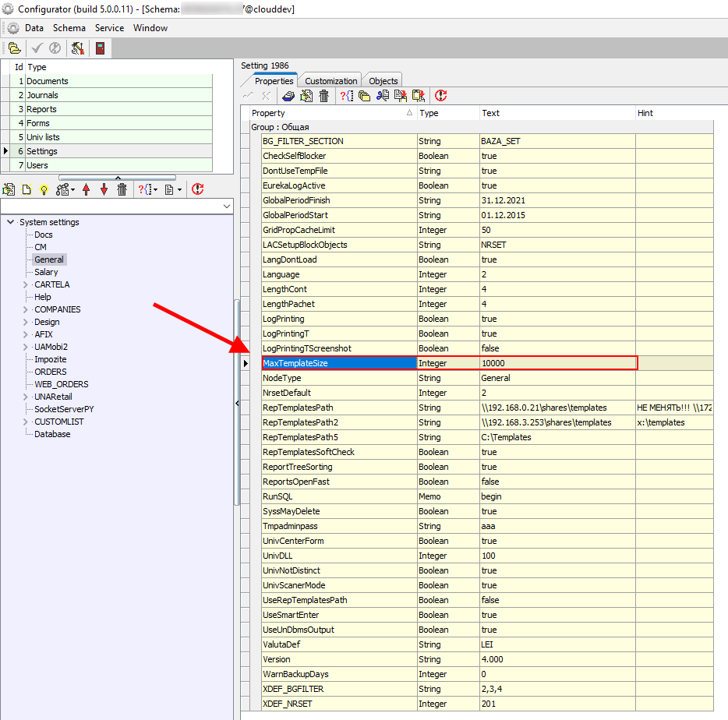This screenshot has width=728, height=720.
Task: Switch to the Objects tab
Action: (383, 81)
